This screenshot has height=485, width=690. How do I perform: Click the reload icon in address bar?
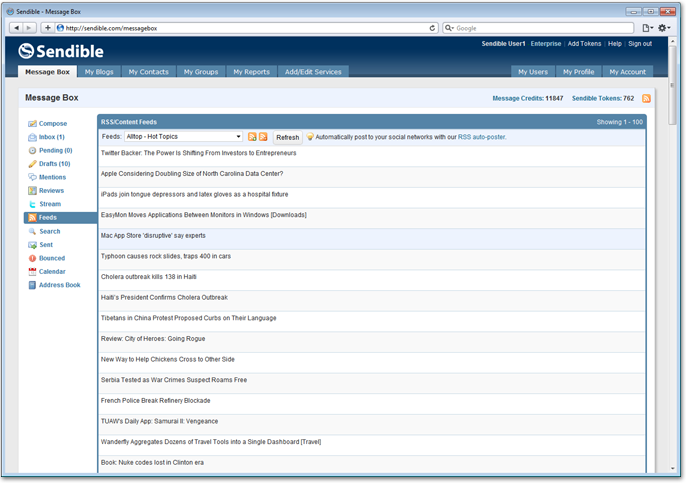(x=432, y=28)
